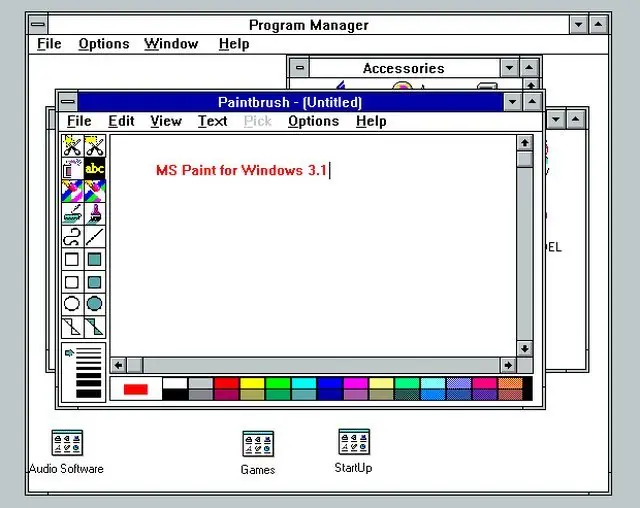This screenshot has height=508, width=640.
Task: Choose the Airbrush spray tool
Action: click(72, 169)
